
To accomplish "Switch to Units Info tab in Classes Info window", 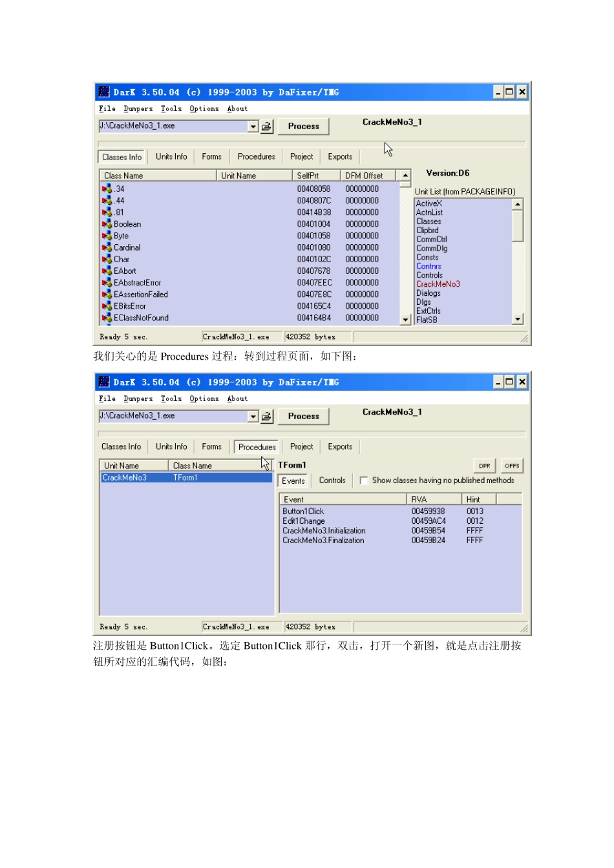I will (x=171, y=157).
